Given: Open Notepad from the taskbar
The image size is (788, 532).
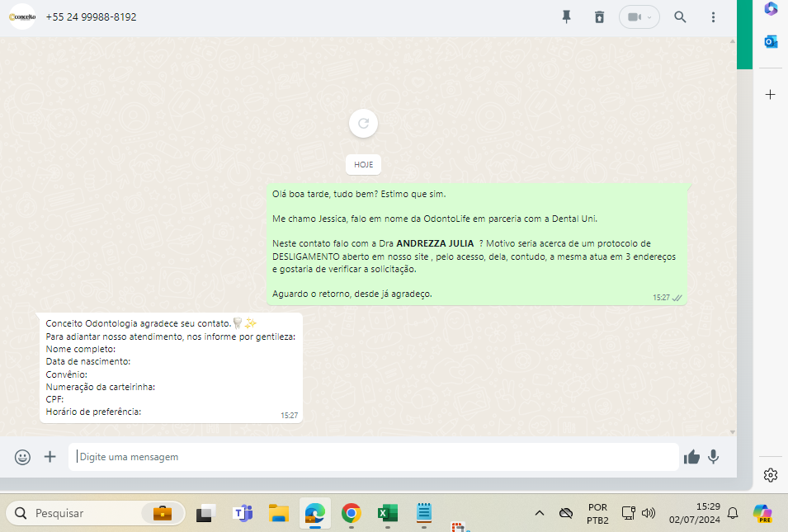Looking at the screenshot, I should 423,513.
